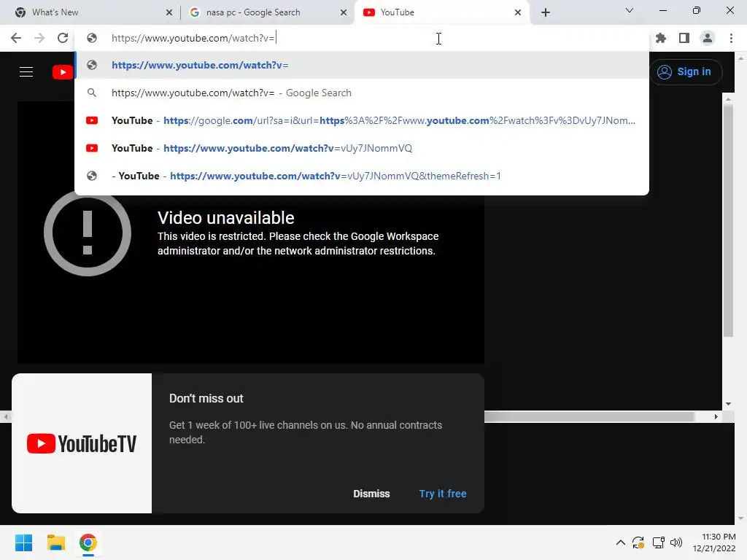Viewport: 747px width, 560px height.
Task: Toggle the Chrome side panel icon
Action: 684,38
